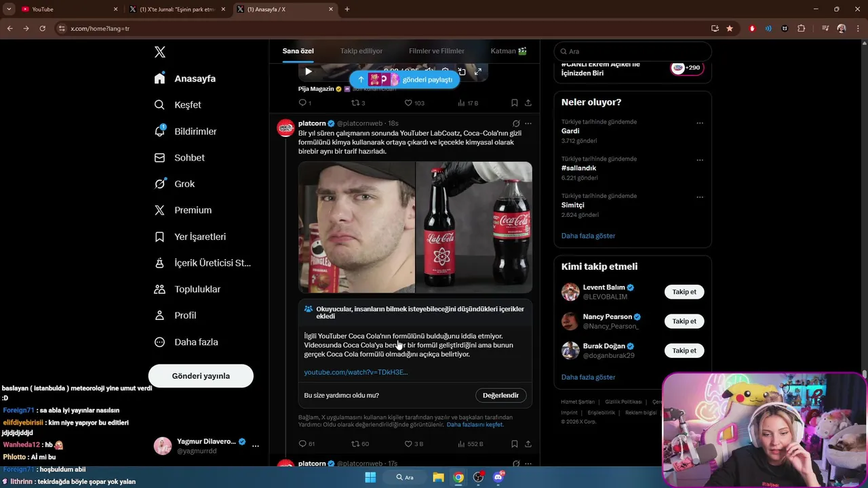Open the Lab-Cola bottles photo

pyautogui.click(x=474, y=227)
